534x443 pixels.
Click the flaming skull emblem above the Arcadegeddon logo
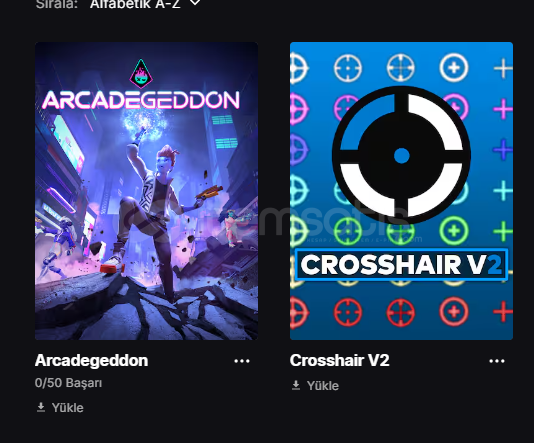(141, 74)
